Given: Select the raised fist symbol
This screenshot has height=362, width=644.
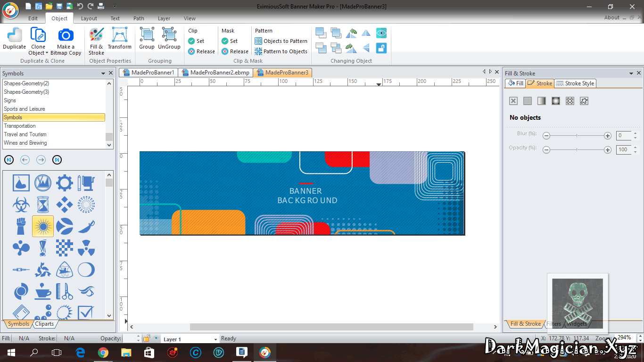Looking at the screenshot, I should [21, 227].
